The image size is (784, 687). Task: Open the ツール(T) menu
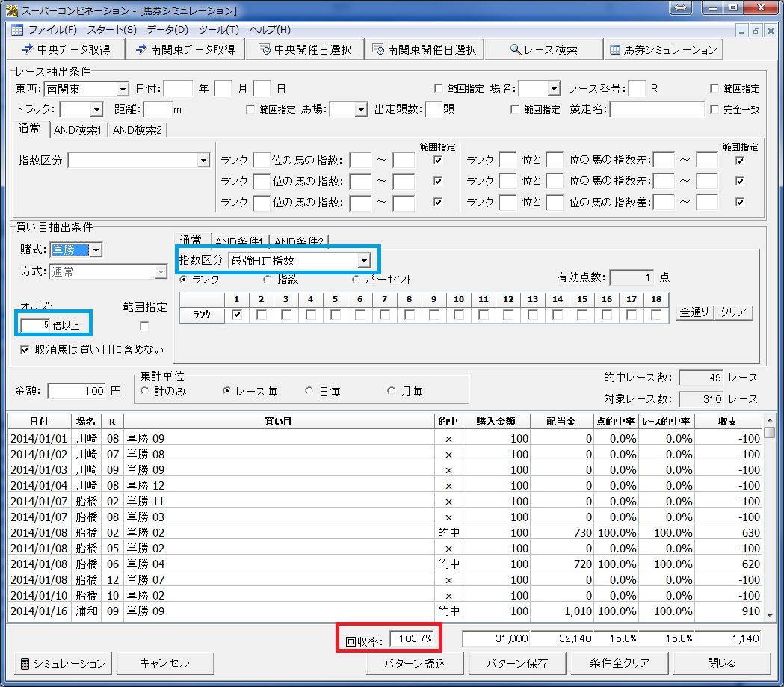point(218,30)
